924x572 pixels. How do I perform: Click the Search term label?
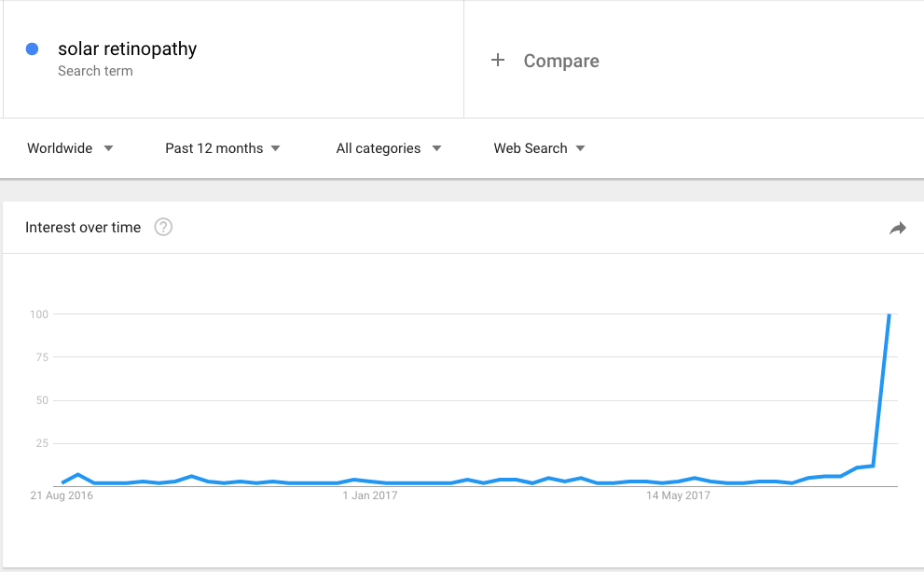click(95, 71)
